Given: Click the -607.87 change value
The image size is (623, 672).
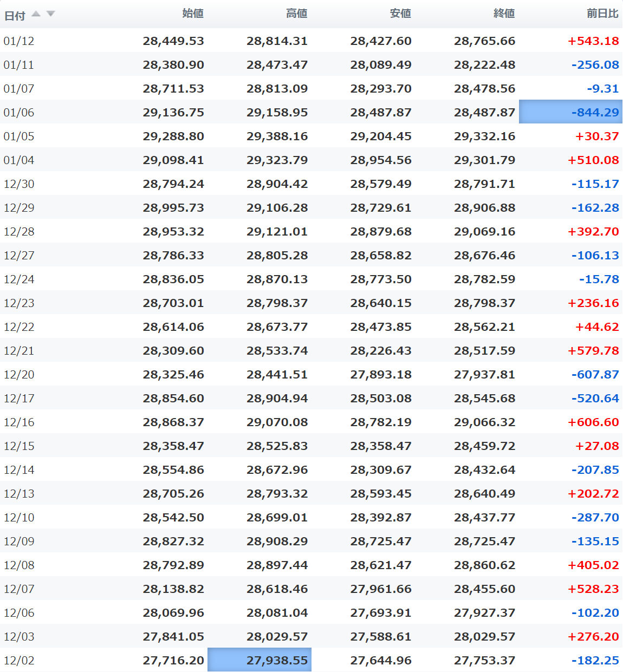Looking at the screenshot, I should point(595,374).
